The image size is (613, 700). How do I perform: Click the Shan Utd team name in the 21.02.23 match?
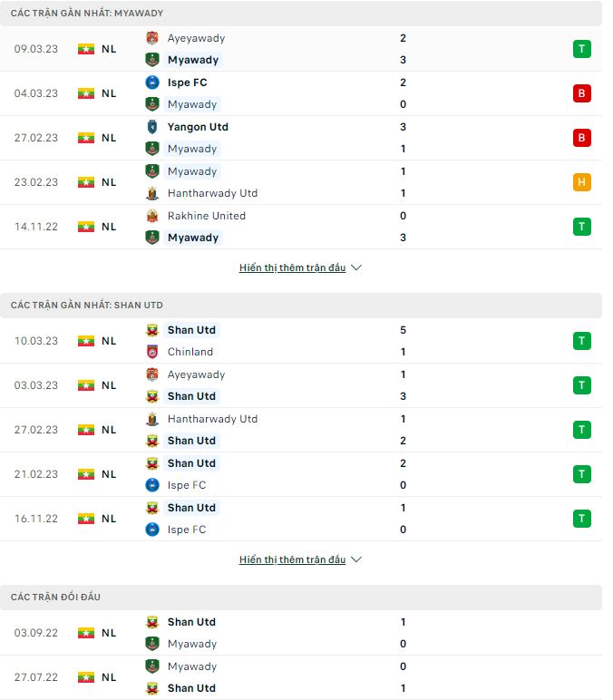click(191, 463)
